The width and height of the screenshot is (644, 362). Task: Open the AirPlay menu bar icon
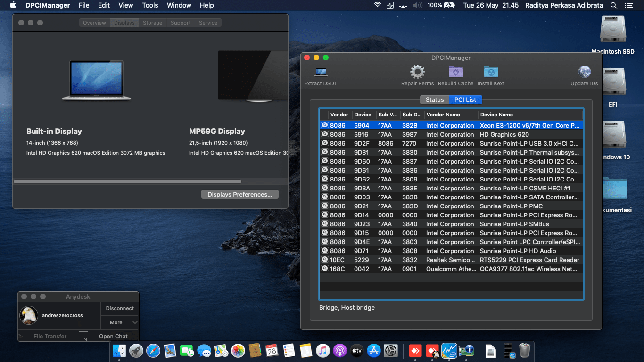click(403, 5)
